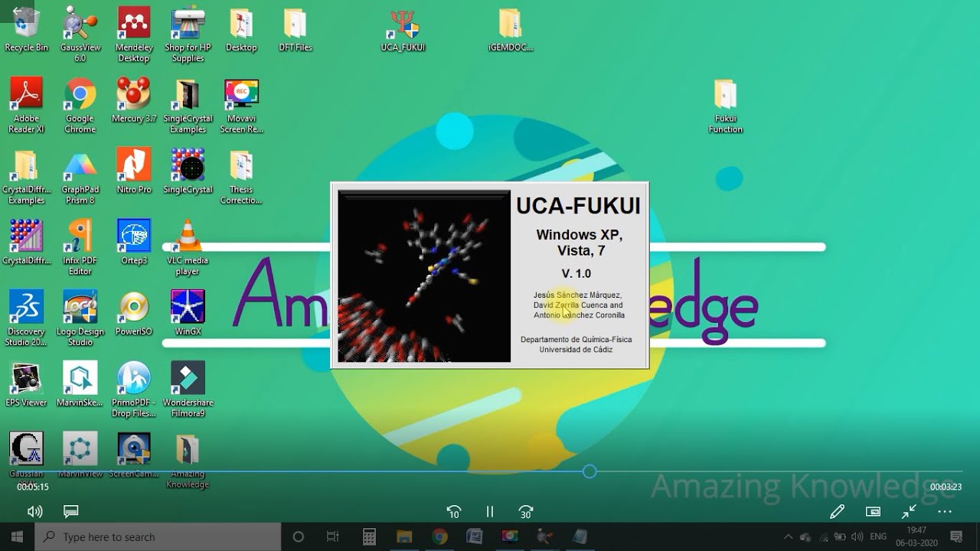Viewport: 980px width, 551px height.
Task: Open File Explorer from the taskbar
Action: click(x=404, y=536)
